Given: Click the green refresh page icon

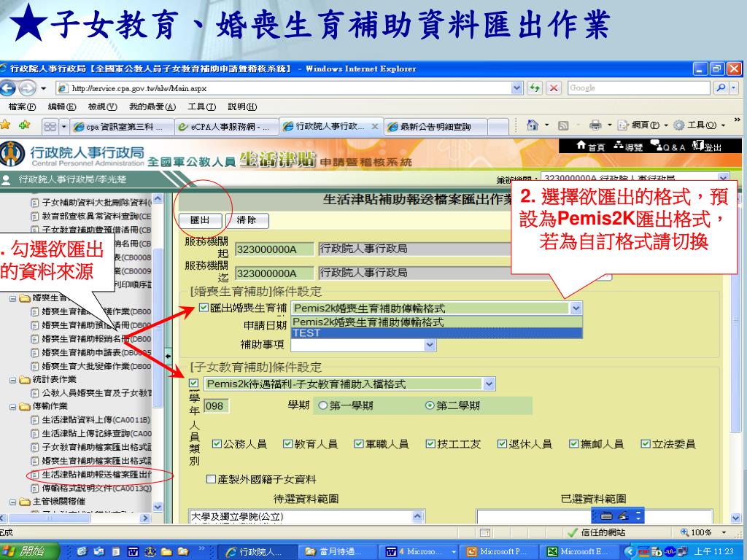Looking at the screenshot, I should [x=535, y=88].
